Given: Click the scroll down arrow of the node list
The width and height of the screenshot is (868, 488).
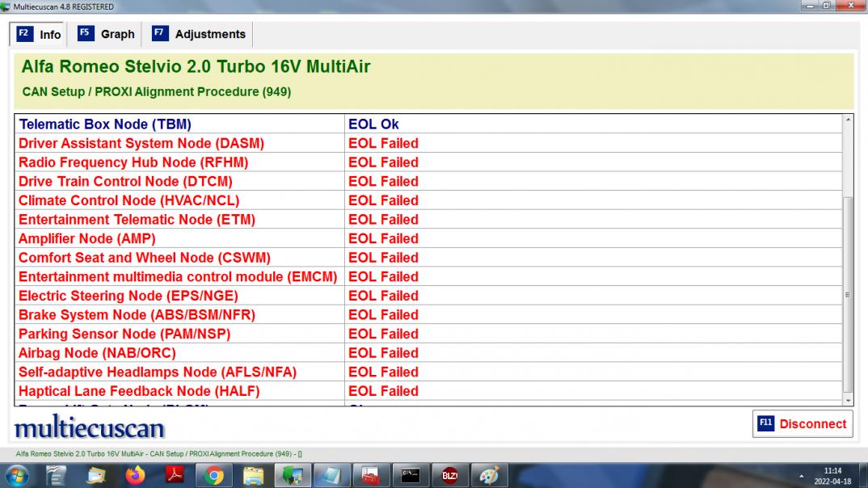Looking at the screenshot, I should point(848,401).
